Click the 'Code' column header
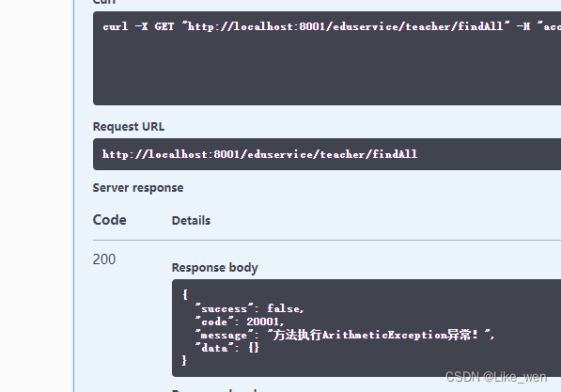Image resolution: width=561 pixels, height=392 pixels. [110, 220]
